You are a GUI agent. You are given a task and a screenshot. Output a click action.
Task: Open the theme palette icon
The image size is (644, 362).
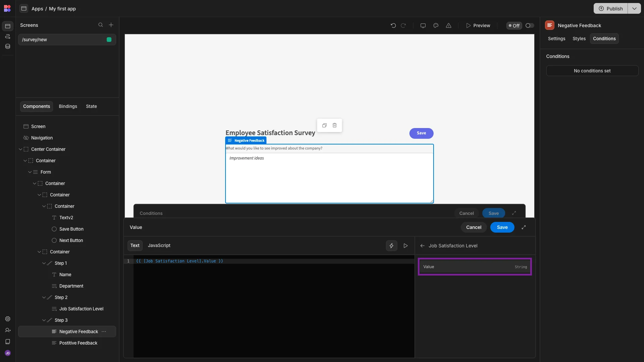coord(436,25)
